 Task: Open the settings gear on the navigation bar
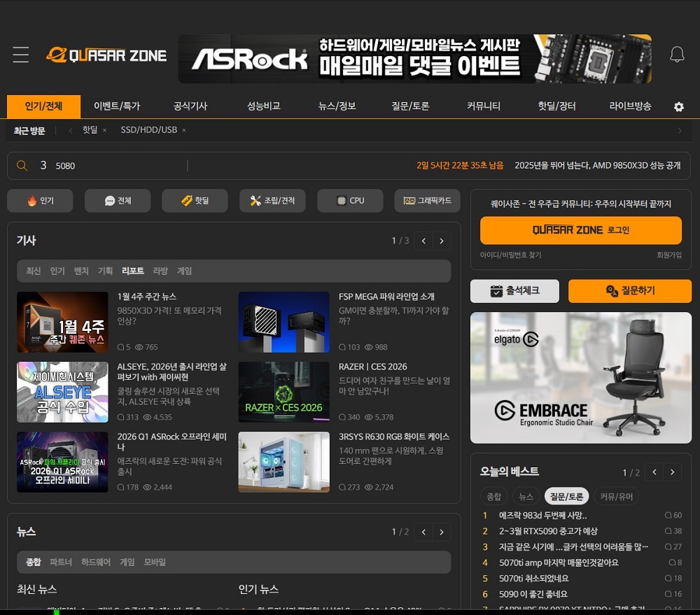tap(678, 106)
